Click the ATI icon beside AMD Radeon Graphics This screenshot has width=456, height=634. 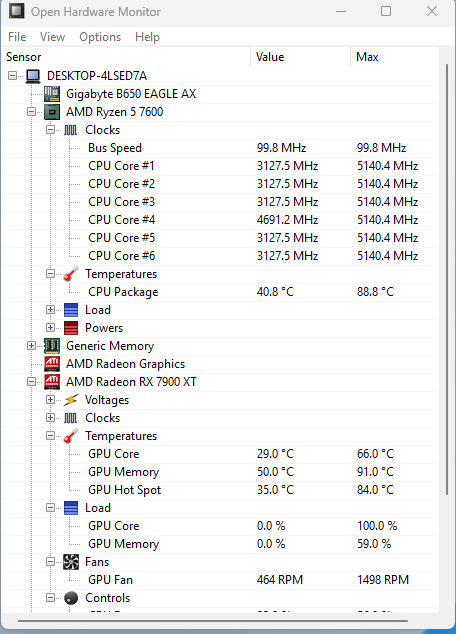click(x=52, y=364)
